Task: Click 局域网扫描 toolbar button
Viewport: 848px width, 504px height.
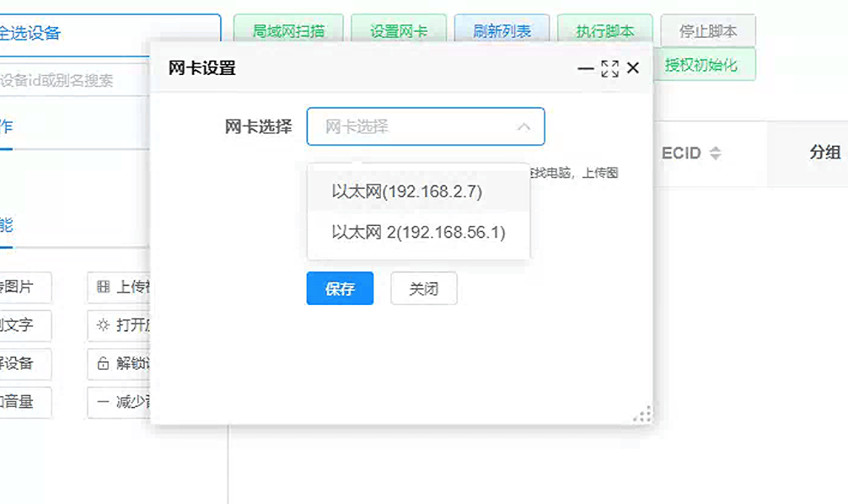Action: [x=288, y=31]
